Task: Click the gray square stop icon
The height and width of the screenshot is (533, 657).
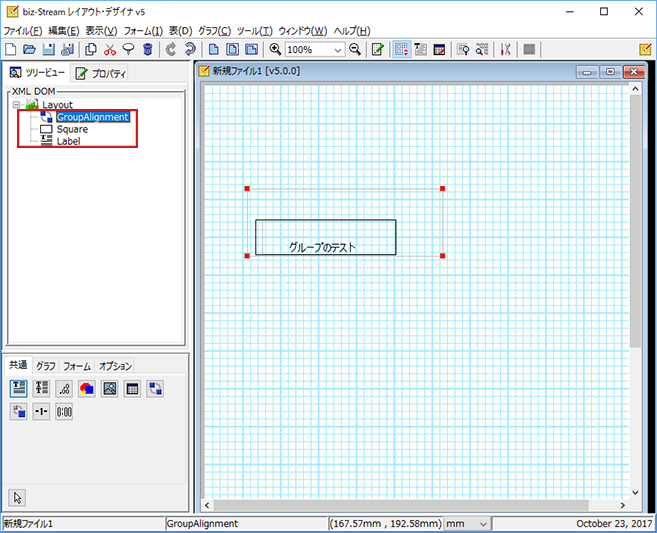Action: (529, 49)
